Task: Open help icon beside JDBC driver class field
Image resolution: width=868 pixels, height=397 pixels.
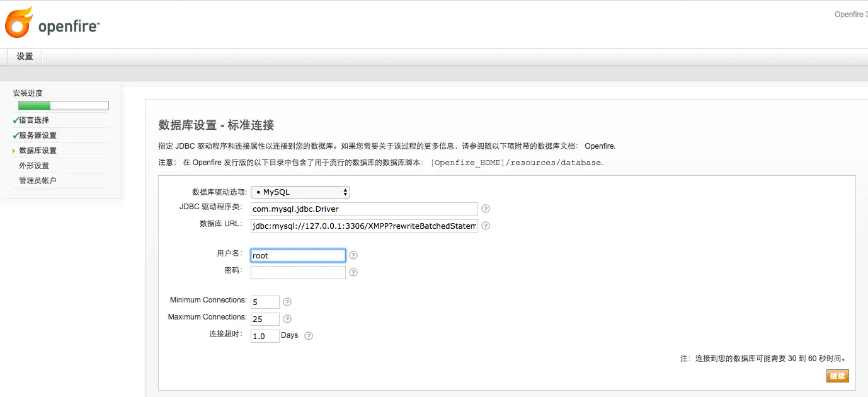Action: click(x=486, y=209)
